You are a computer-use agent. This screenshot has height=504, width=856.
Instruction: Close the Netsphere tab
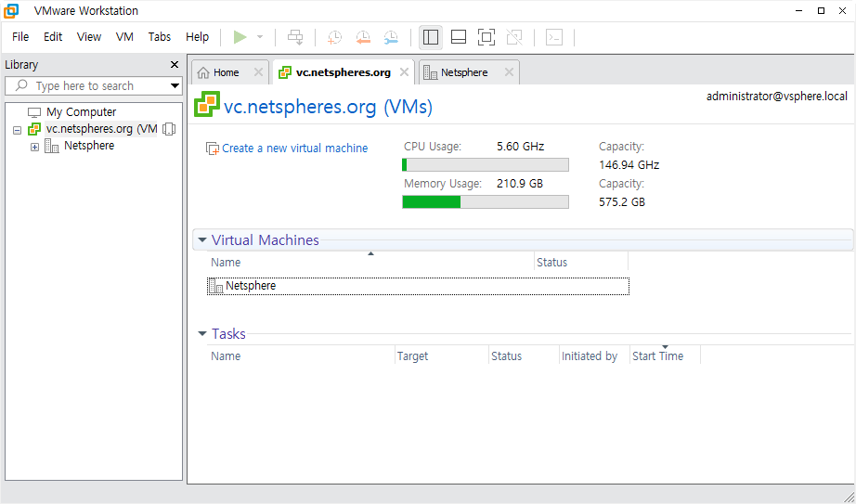(x=509, y=72)
